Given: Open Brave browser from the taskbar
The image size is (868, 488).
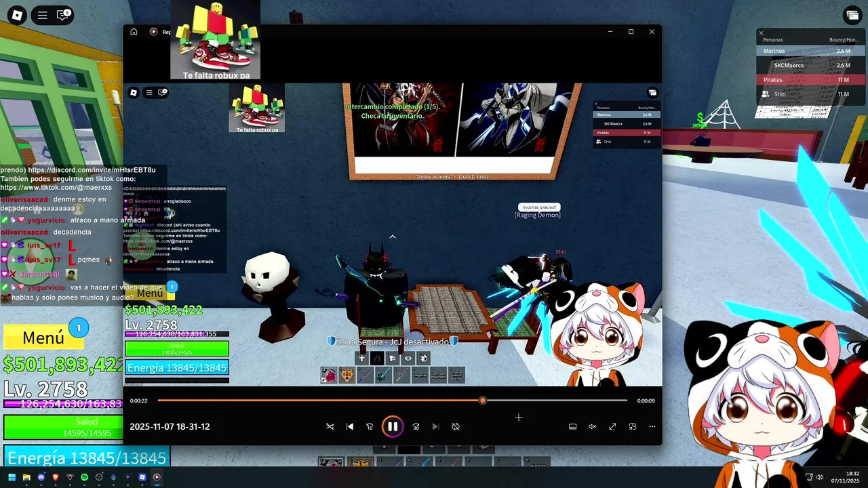Looking at the screenshot, I should (56, 477).
